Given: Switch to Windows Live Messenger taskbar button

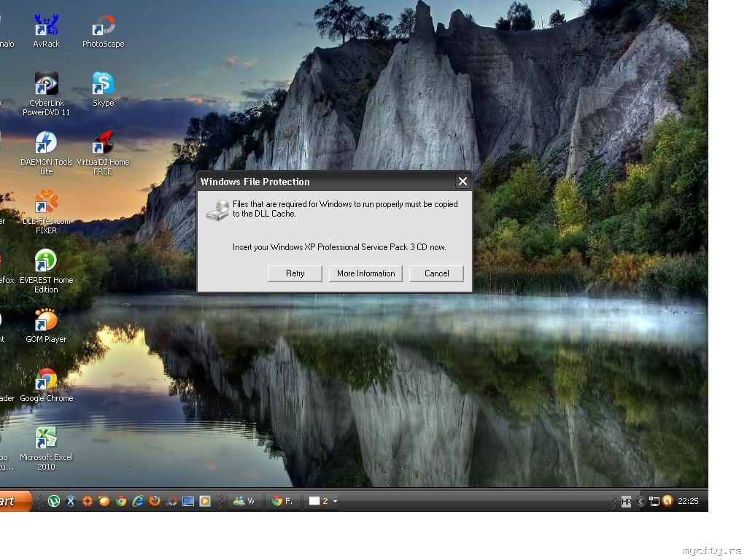Looking at the screenshot, I should click(x=244, y=501).
